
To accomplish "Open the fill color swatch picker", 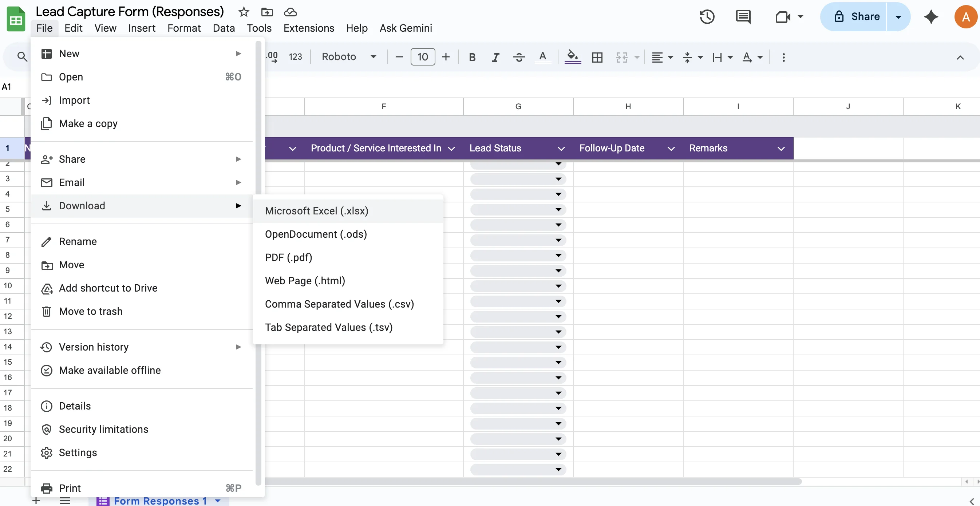I will pos(573,57).
